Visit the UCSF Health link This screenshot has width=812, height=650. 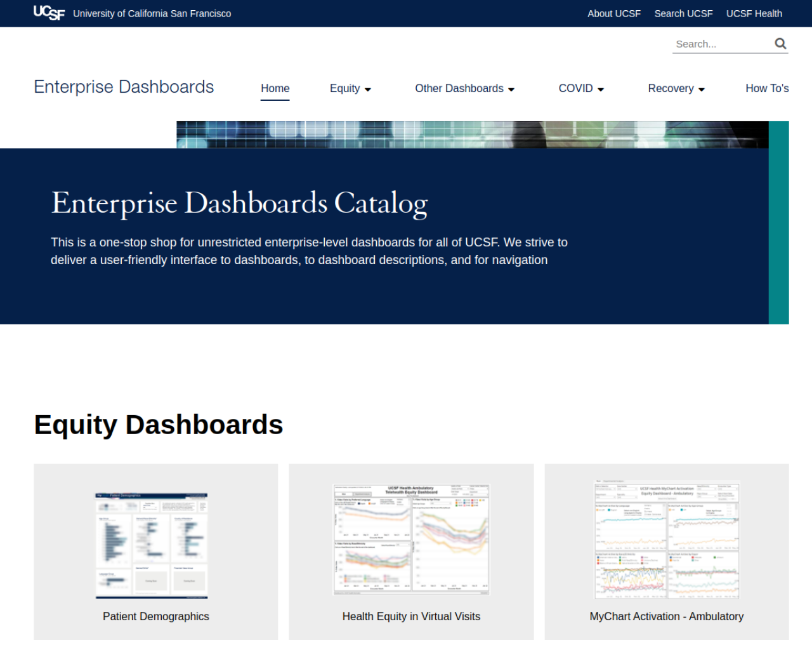[754, 13]
